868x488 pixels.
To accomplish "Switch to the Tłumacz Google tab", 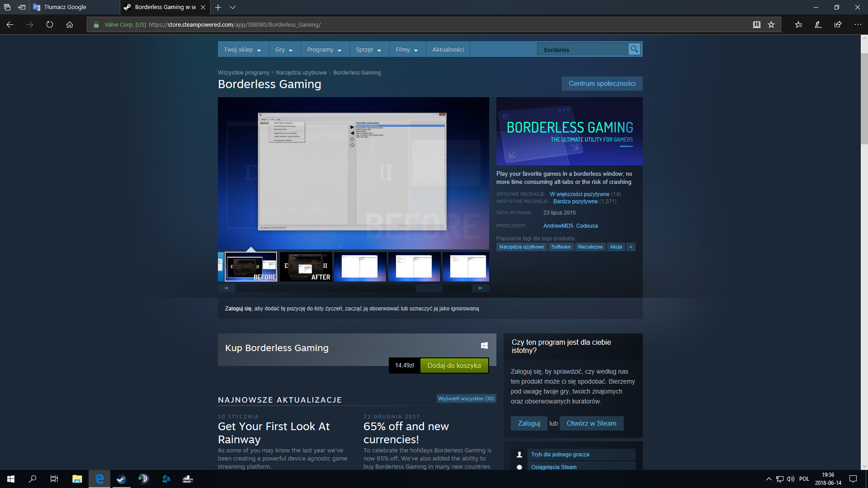I will pyautogui.click(x=66, y=7).
